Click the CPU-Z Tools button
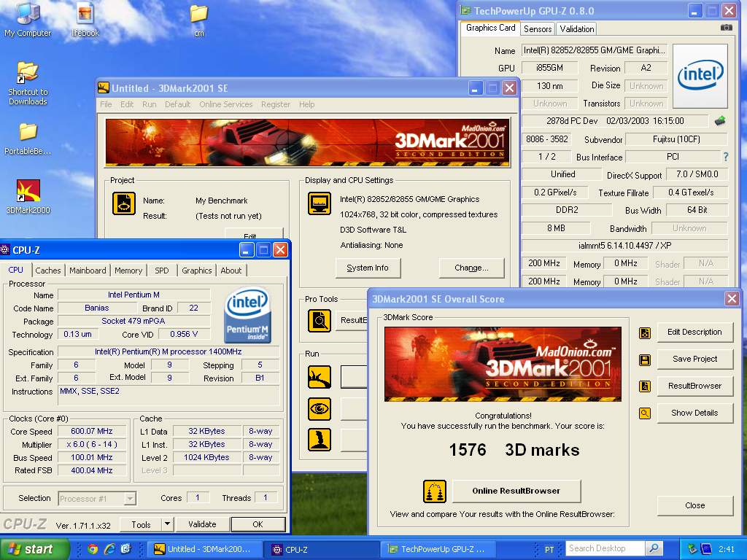Screen dimensions: 747x560 pyautogui.click(x=141, y=524)
